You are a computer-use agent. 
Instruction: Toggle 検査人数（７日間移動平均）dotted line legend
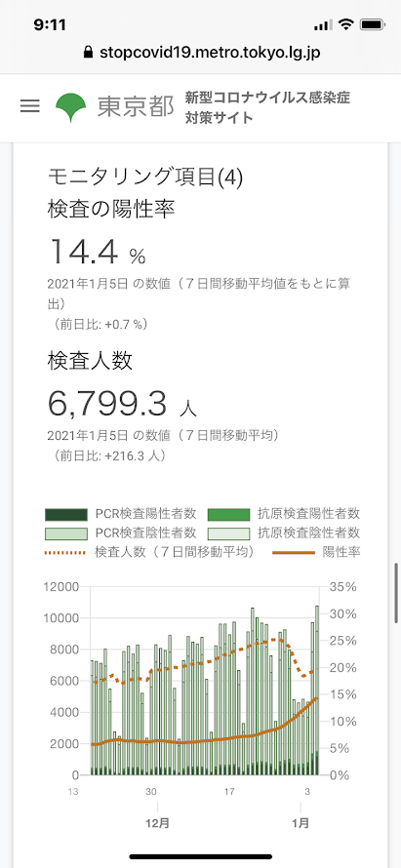pyautogui.click(x=149, y=552)
